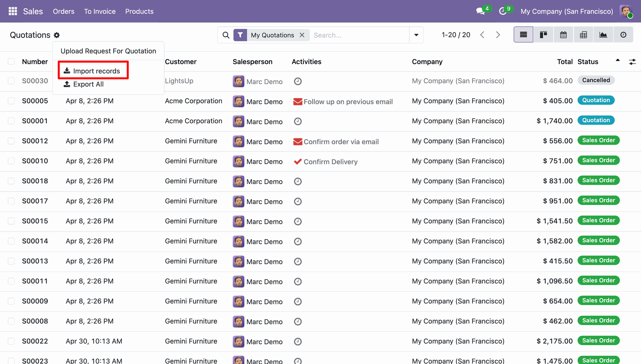This screenshot has height=364, width=641.
Task: Open the To Invoice menu
Action: [x=100, y=11]
